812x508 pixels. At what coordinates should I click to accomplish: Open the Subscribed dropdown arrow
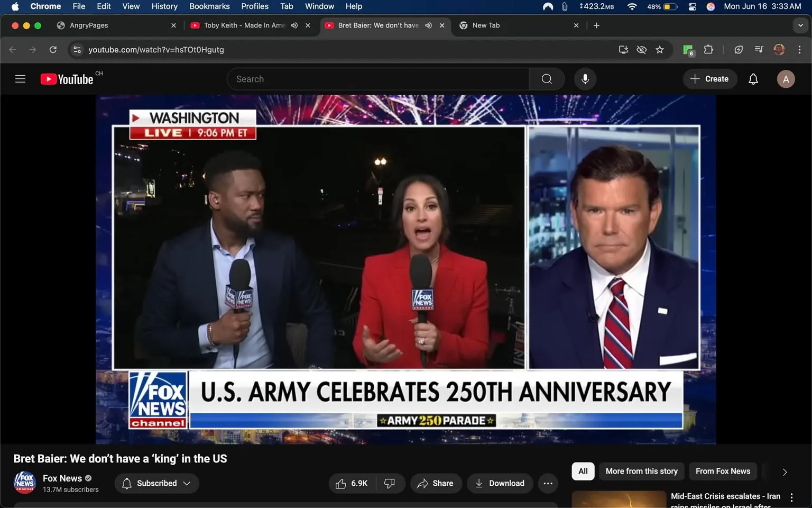(x=187, y=483)
